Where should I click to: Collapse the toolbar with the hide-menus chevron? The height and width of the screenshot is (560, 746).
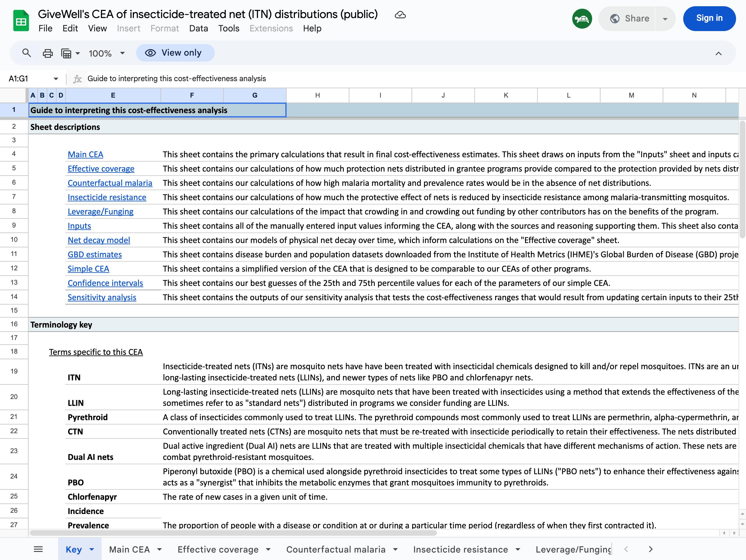tap(718, 53)
